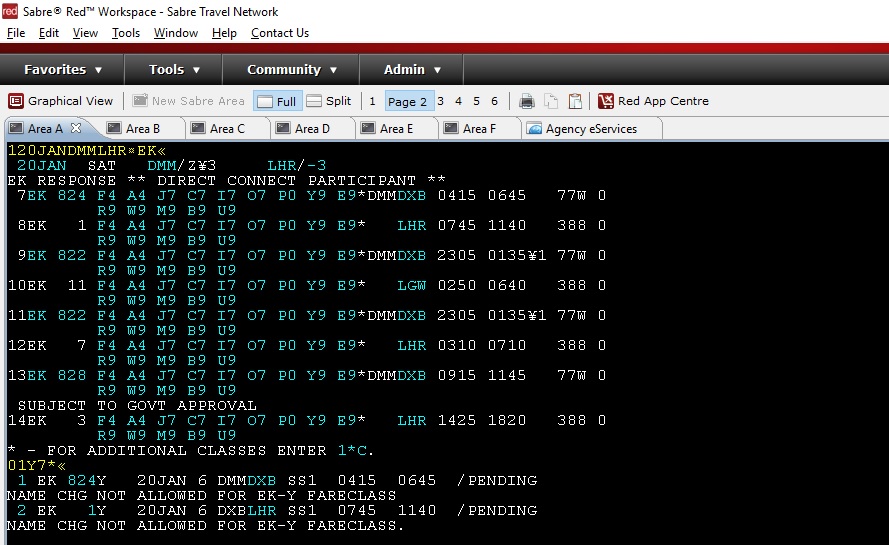Click the printer icon in toolbar
This screenshot has height=545, width=889.
(527, 101)
